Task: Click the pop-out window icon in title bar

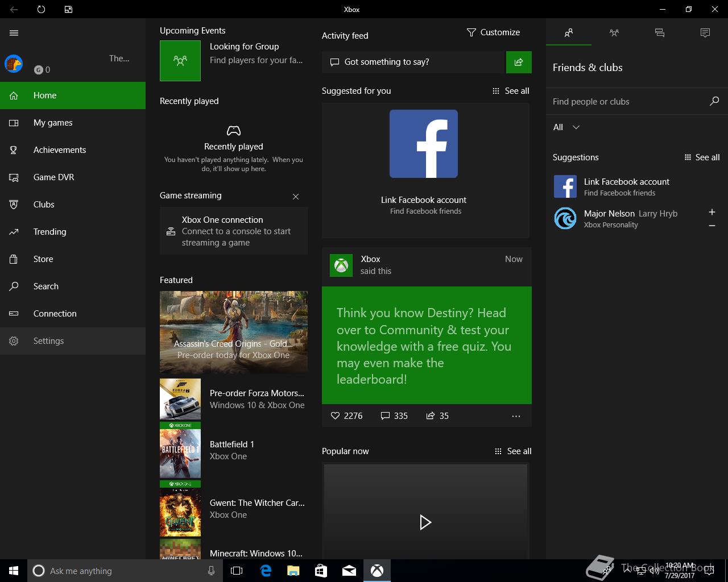Action: [68, 10]
